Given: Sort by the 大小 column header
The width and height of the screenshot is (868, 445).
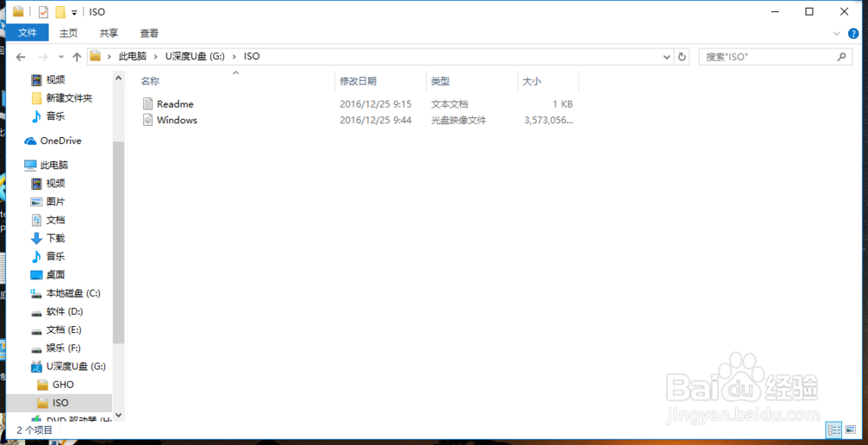Looking at the screenshot, I should (x=532, y=82).
